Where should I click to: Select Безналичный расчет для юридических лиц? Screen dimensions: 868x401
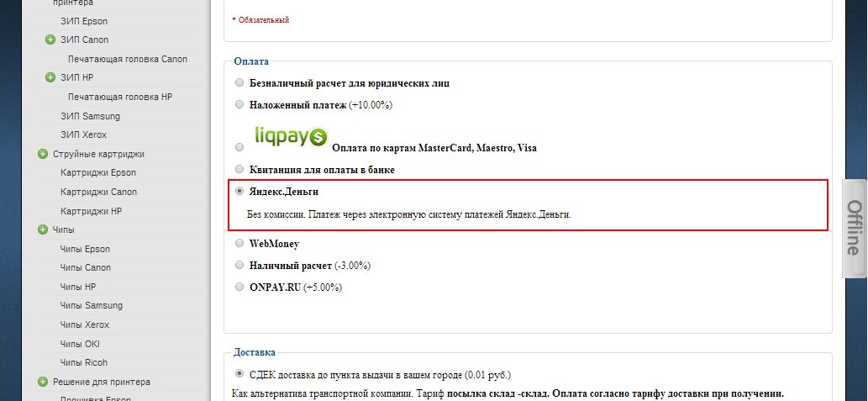(x=240, y=83)
